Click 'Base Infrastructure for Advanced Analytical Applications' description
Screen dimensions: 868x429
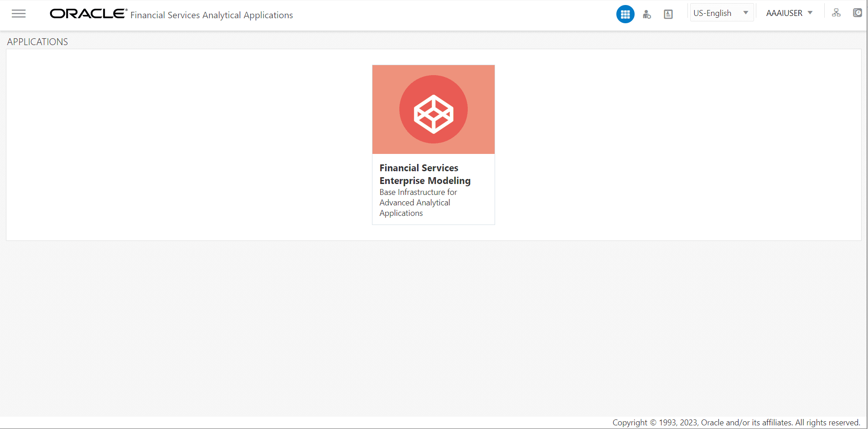pos(418,203)
